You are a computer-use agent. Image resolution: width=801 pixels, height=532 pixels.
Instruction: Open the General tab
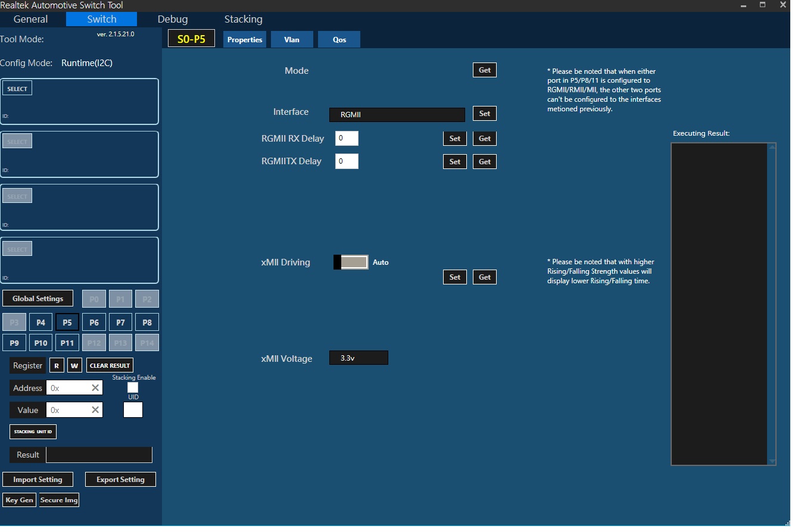click(30, 19)
